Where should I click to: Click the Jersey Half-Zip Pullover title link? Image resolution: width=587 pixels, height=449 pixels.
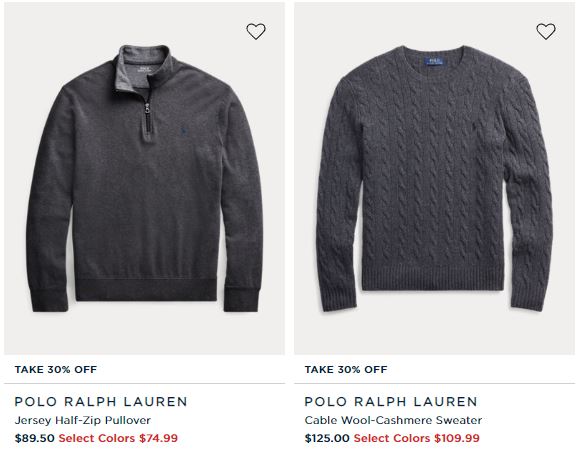click(82, 420)
